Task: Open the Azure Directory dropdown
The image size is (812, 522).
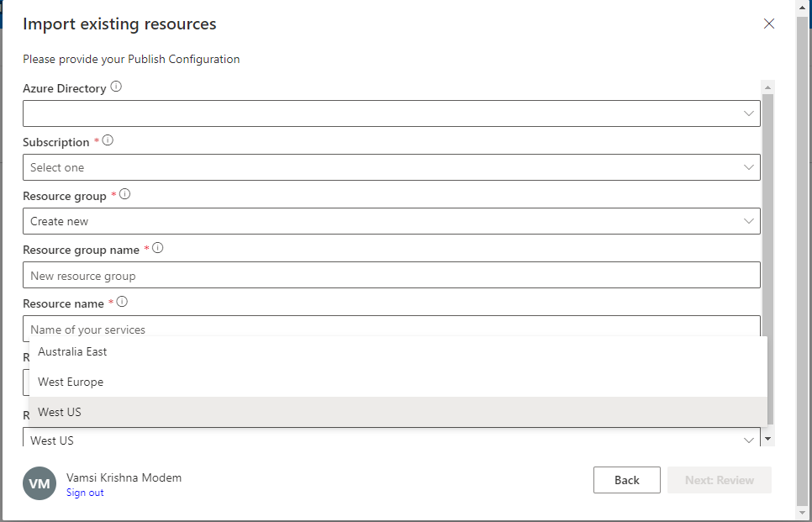Action: click(391, 113)
